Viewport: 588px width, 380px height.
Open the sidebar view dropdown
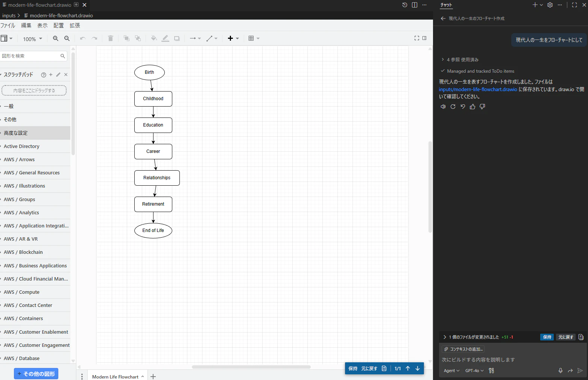tap(7, 38)
